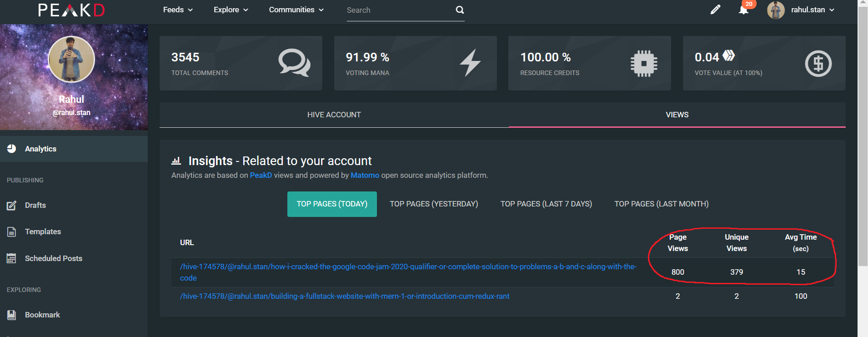Open Analytics in the sidebar

pos(74,149)
